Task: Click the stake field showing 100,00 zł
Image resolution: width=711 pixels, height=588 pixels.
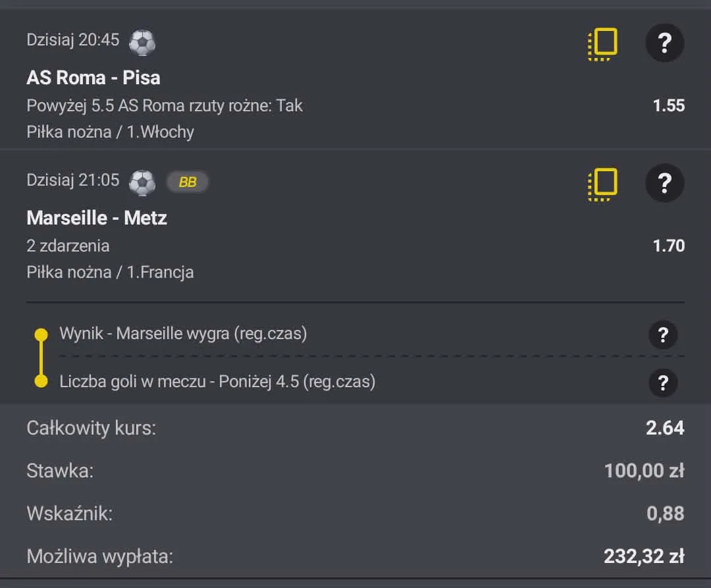Action: (x=642, y=471)
